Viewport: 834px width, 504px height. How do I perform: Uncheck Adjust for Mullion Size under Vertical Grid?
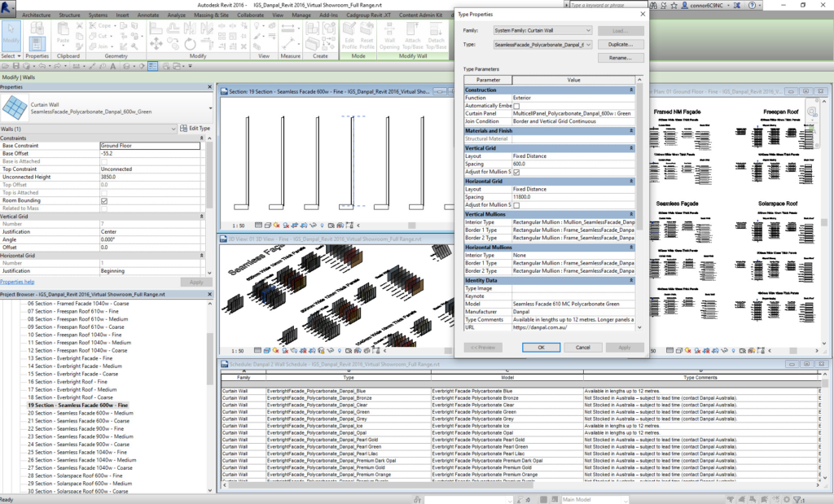516,173
